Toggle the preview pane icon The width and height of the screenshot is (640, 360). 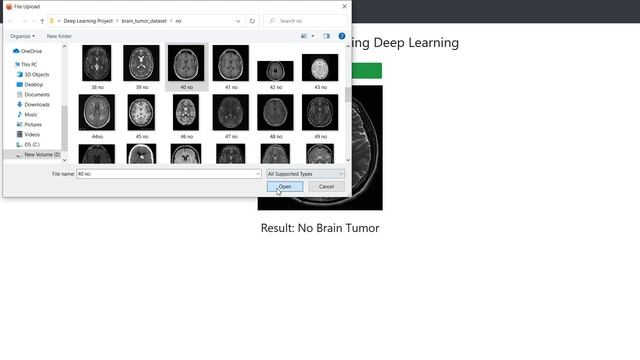click(327, 36)
